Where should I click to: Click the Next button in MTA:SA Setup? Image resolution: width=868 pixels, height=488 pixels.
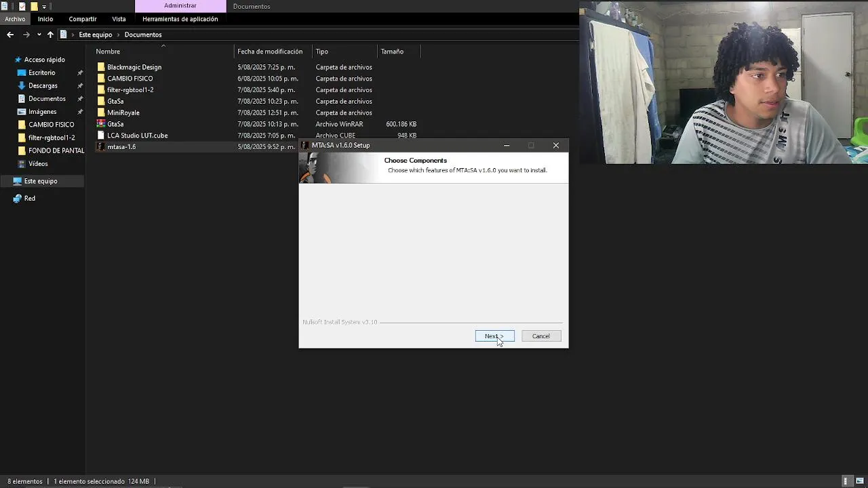pyautogui.click(x=494, y=336)
